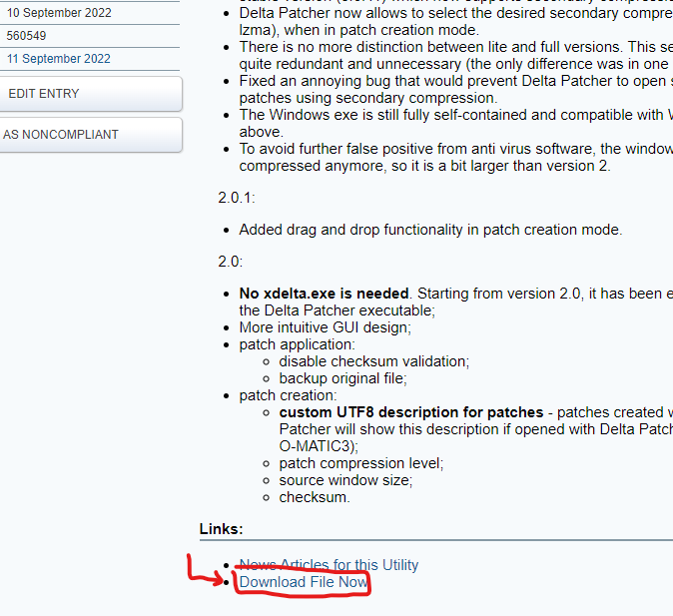Click the EDIT ENTRY button
Image resolution: width=673 pixels, height=616 pixels.
(x=91, y=94)
